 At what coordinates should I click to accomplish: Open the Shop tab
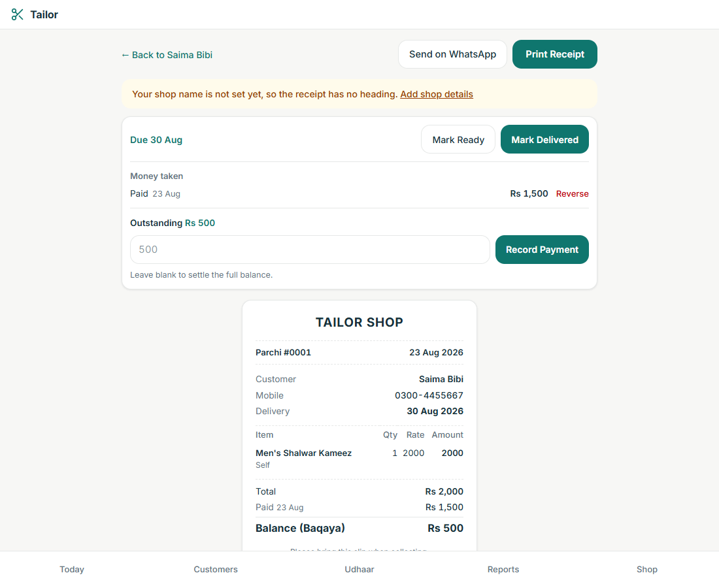pos(647,569)
